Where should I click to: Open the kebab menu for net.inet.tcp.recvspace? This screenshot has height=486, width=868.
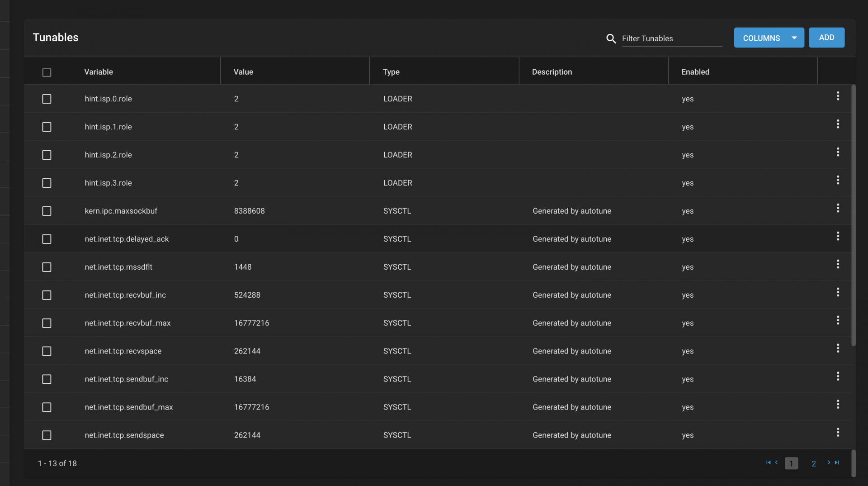837,348
